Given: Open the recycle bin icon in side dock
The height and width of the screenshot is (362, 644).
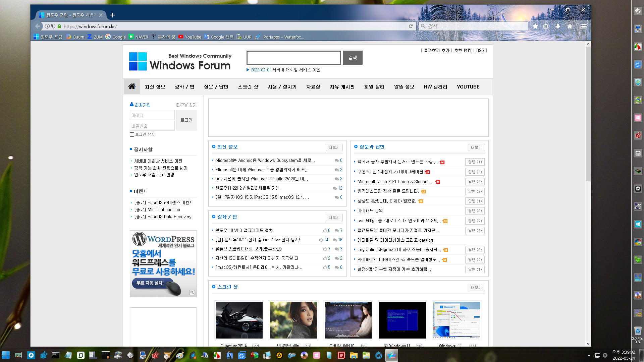Looking at the screenshot, I should click(x=638, y=331).
